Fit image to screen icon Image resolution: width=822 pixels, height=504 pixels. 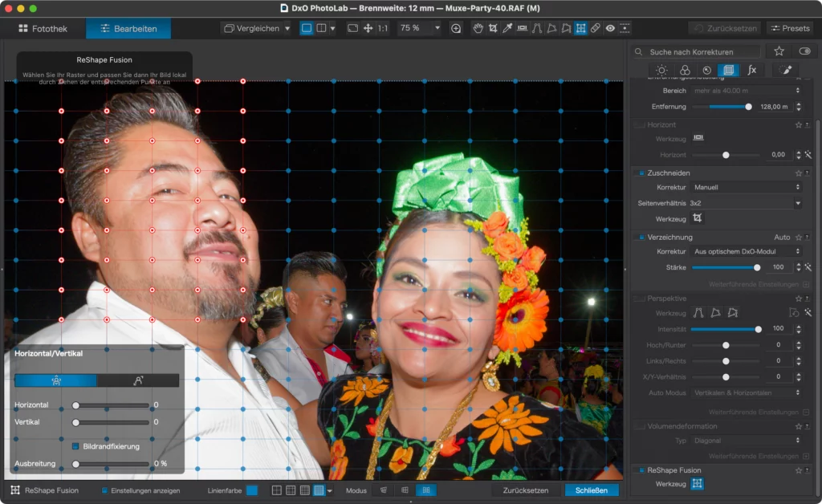tap(353, 28)
